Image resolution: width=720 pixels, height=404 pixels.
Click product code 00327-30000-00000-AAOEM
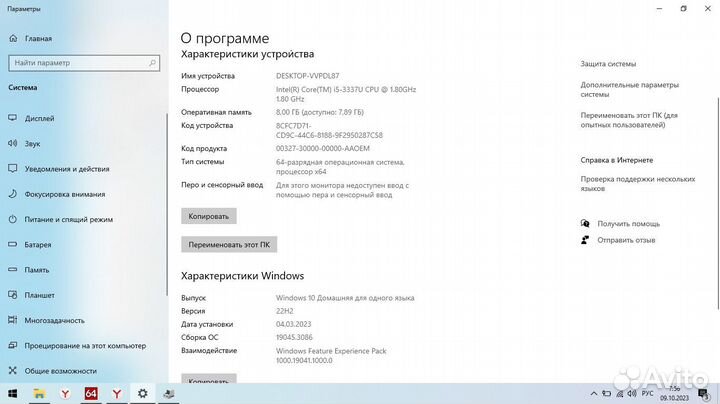pos(322,148)
